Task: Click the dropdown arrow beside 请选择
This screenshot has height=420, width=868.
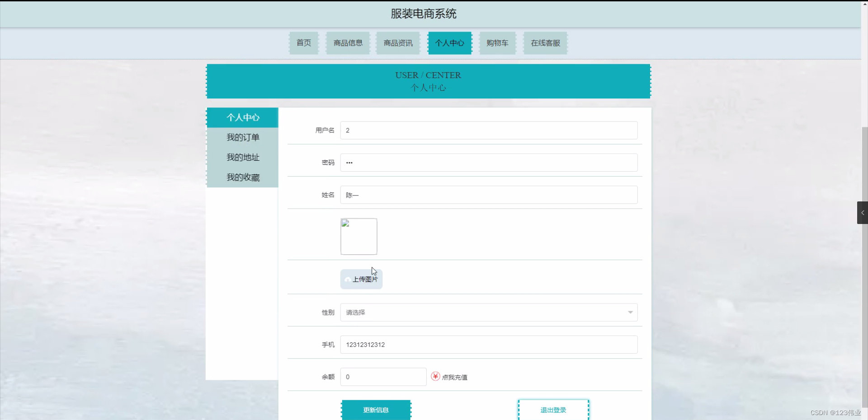Action: point(630,312)
